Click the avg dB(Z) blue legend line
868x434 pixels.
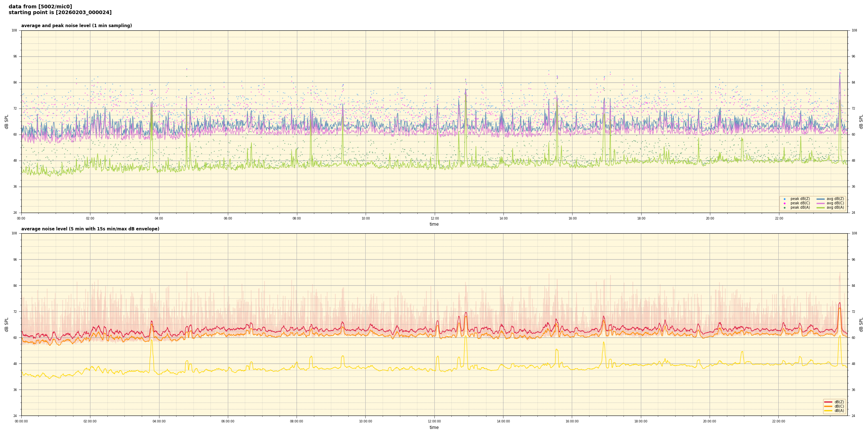[x=820, y=199]
